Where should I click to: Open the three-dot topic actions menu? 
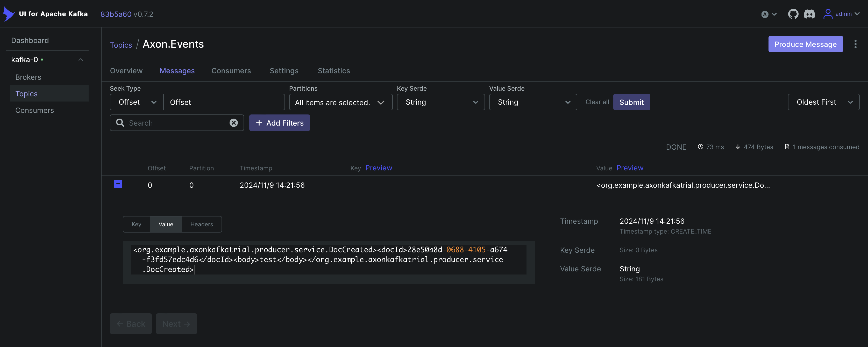(x=855, y=44)
